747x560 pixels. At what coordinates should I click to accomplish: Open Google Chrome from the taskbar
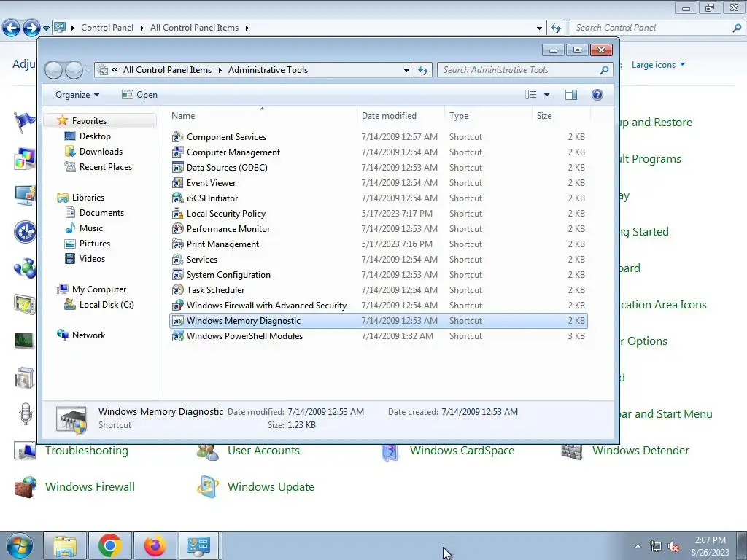(110, 545)
